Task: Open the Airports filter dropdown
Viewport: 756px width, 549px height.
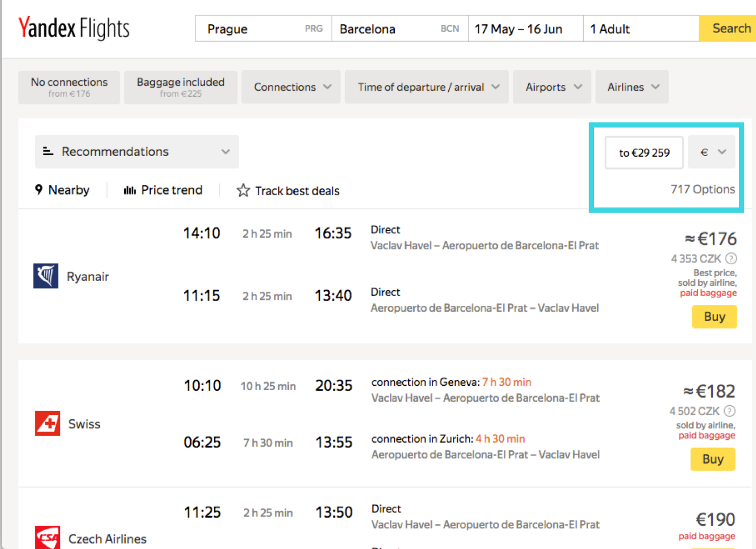Action: [552, 87]
